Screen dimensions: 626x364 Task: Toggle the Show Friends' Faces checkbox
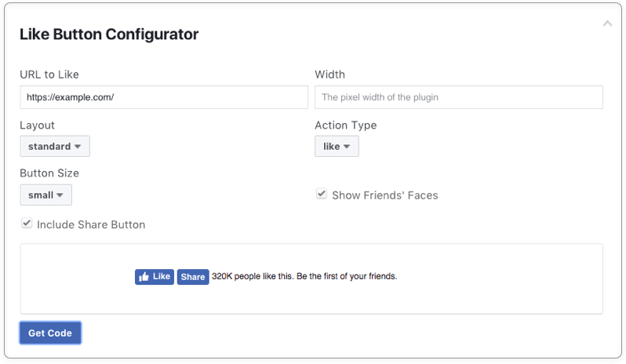(322, 194)
